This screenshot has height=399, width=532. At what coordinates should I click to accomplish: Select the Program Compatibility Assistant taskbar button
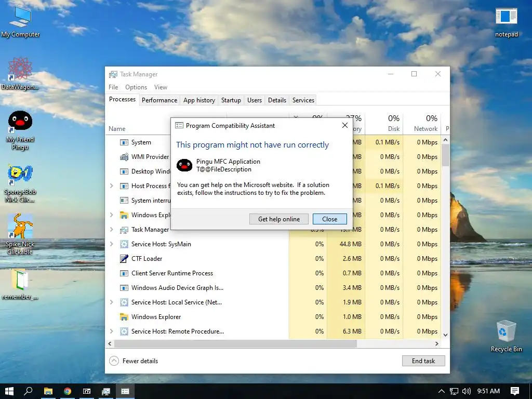point(125,391)
